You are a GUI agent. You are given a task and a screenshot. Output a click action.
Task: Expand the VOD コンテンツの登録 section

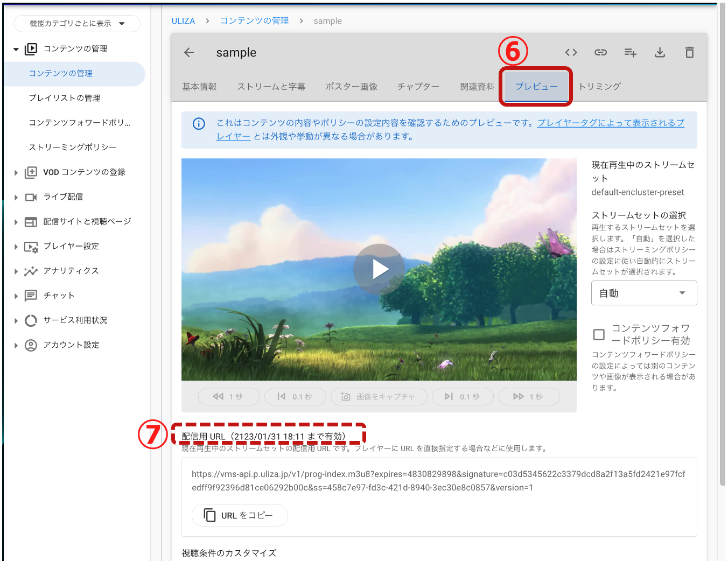click(x=16, y=173)
